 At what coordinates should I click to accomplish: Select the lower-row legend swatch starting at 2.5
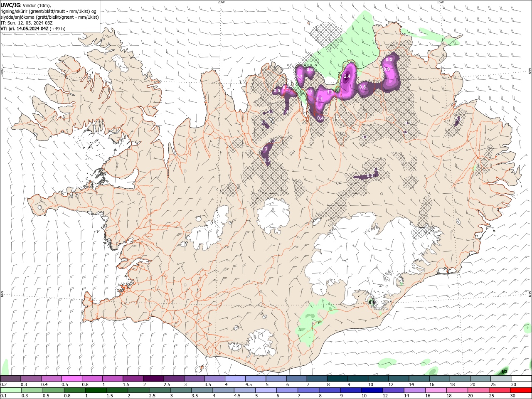(x=159, y=390)
